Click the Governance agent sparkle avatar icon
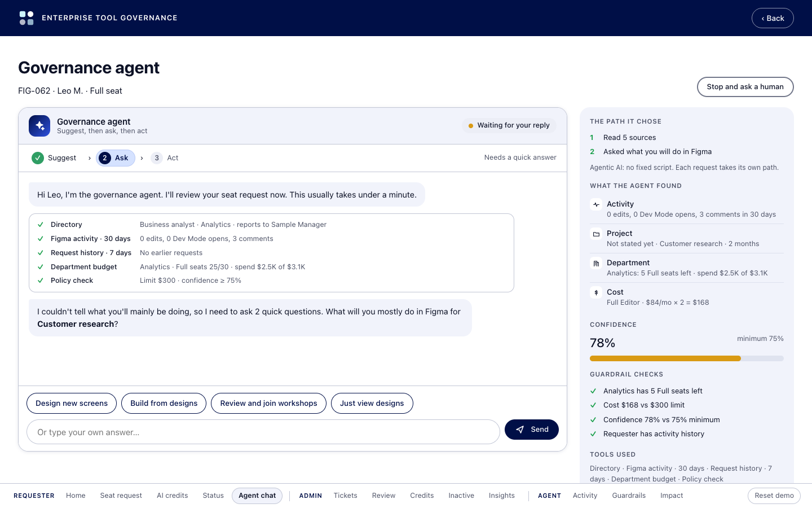The height and width of the screenshot is (508, 812). pyautogui.click(x=39, y=126)
